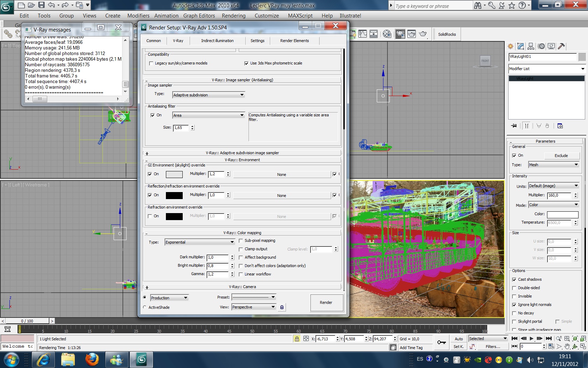Click the New Scene icon

click(x=21, y=5)
